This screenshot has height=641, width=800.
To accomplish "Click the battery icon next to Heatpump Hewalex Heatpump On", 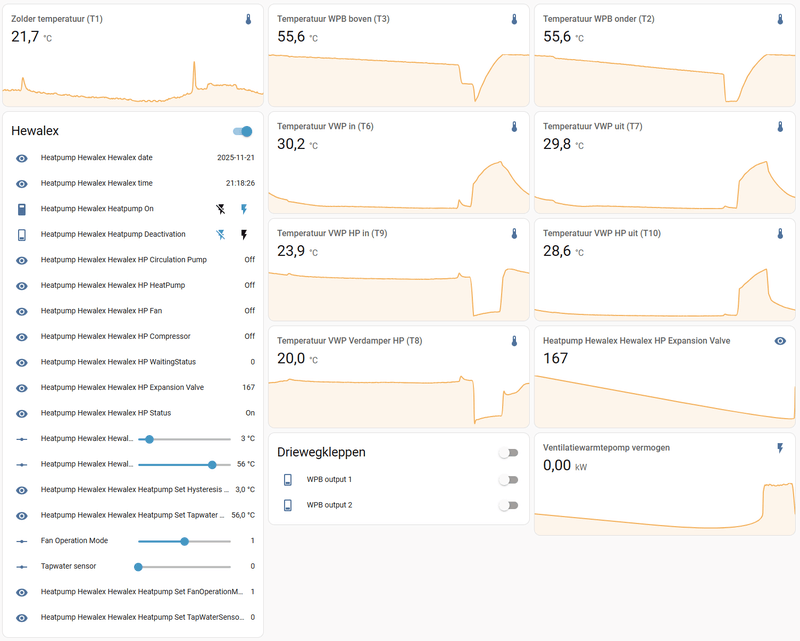I will click(21, 209).
